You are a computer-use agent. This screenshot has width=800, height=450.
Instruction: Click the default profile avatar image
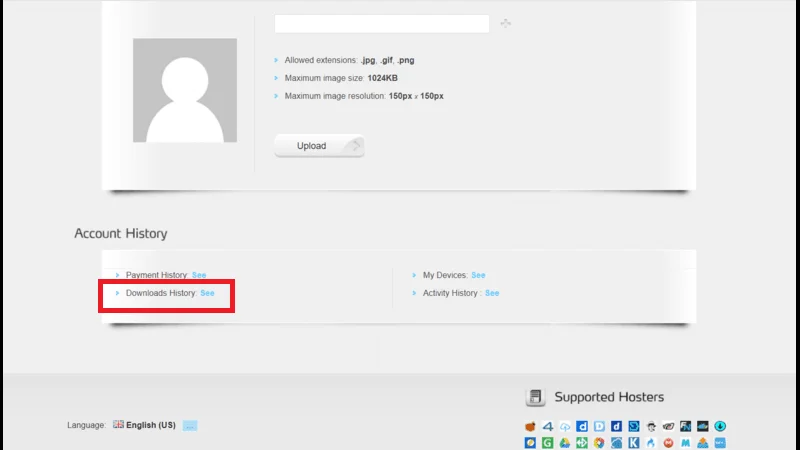[x=185, y=91]
